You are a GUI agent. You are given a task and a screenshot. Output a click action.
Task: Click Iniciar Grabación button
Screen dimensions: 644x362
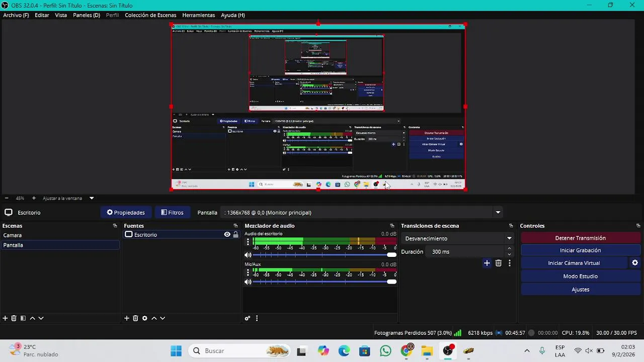point(580,250)
